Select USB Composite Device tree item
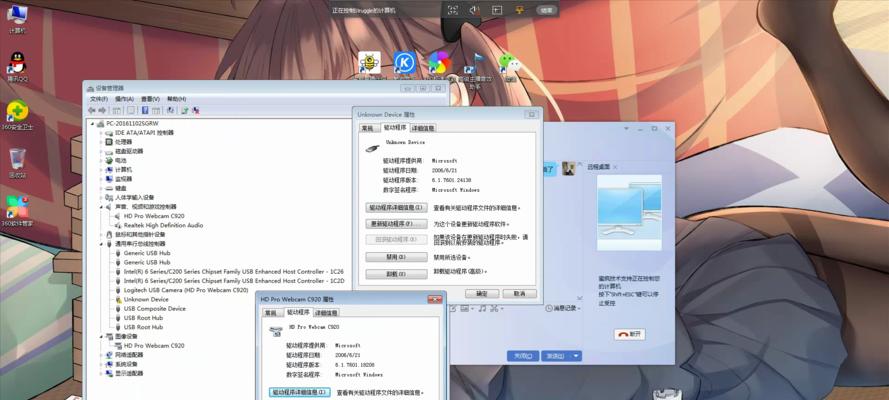Screen dimensions: 889x400 coord(155,309)
